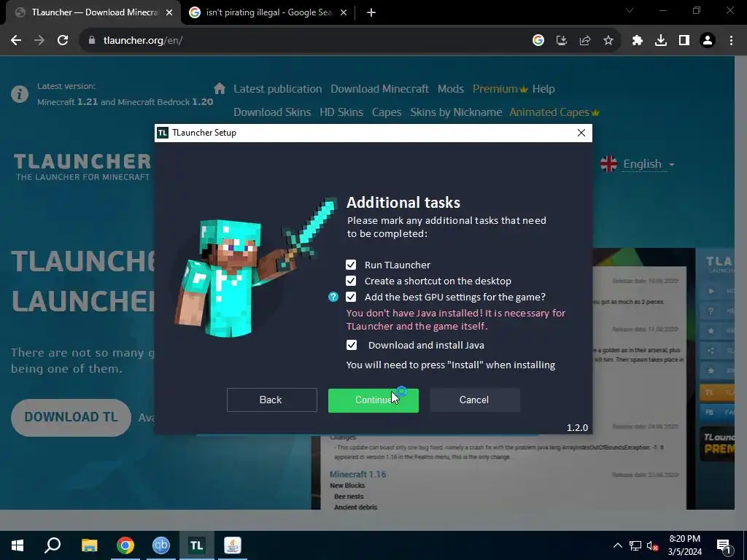Click the muted volume tray icon
The image size is (747, 560).
click(652, 545)
